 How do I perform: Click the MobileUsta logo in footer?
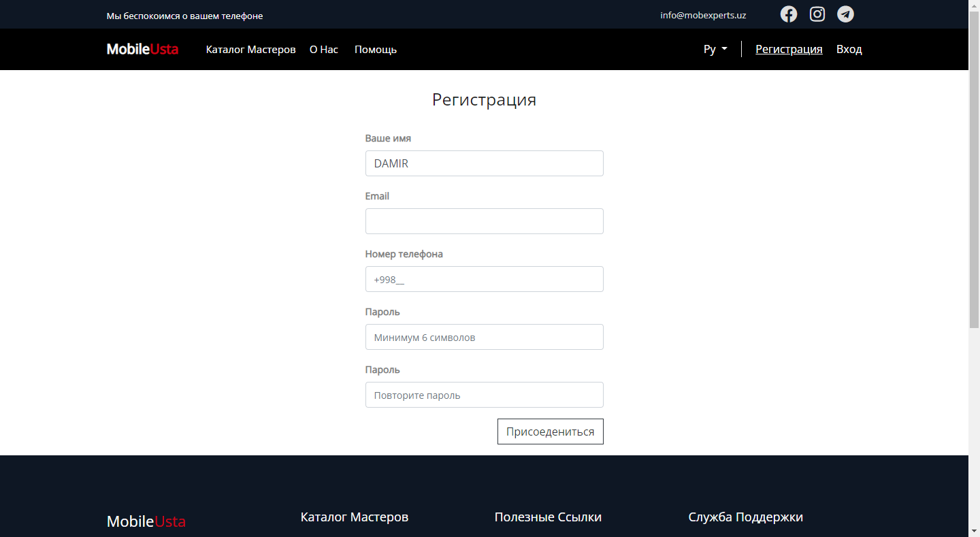(x=146, y=521)
